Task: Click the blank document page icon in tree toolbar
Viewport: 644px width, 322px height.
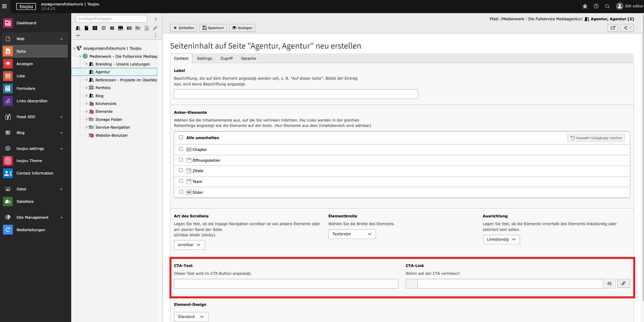Action: pos(86,28)
